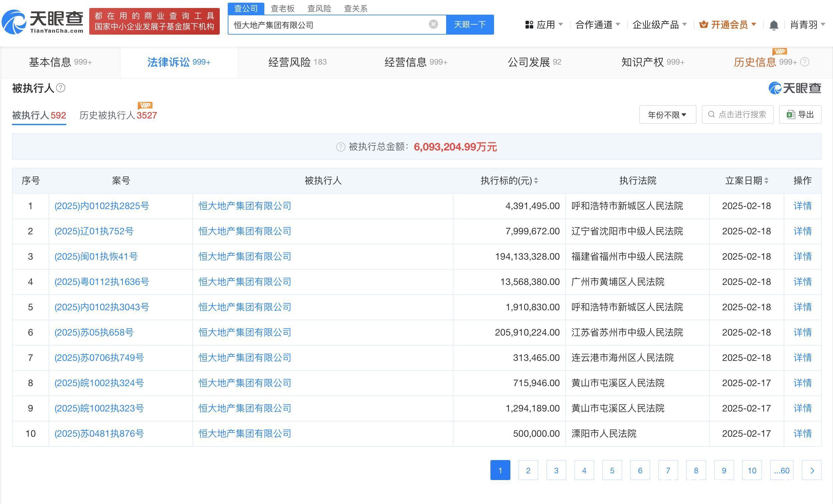Sort by 立案日期 column arrows

[766, 181]
